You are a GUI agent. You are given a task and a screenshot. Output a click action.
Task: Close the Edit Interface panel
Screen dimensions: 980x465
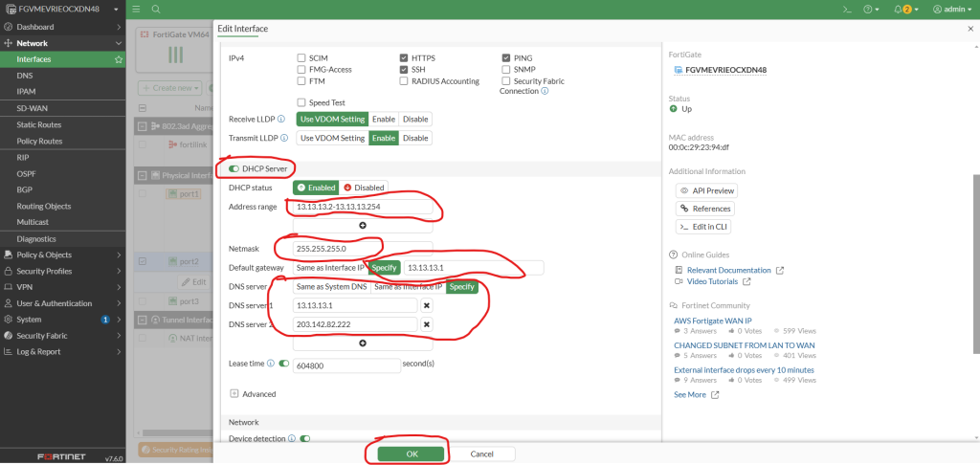point(970,30)
